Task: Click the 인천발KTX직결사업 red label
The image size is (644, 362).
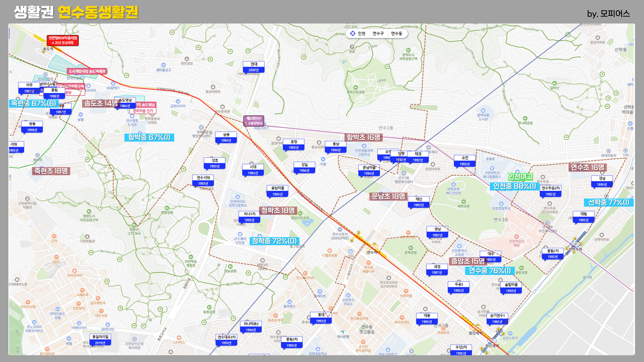Action: (x=63, y=40)
